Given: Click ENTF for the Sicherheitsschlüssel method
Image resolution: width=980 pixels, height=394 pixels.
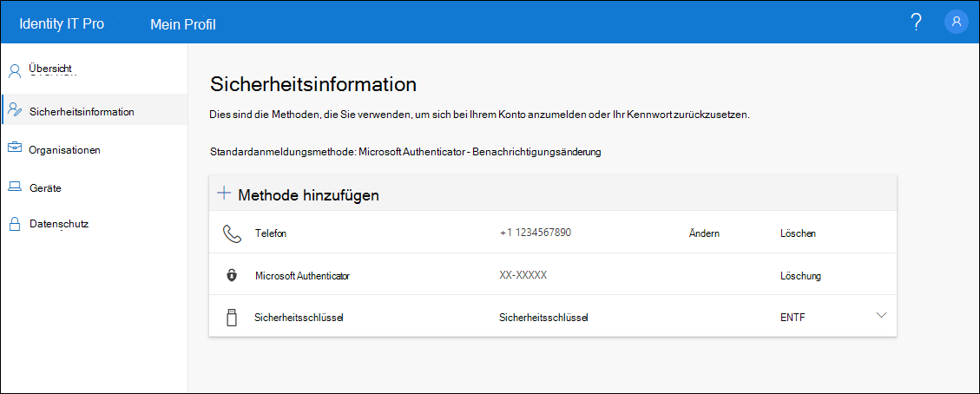Looking at the screenshot, I should pos(793,318).
